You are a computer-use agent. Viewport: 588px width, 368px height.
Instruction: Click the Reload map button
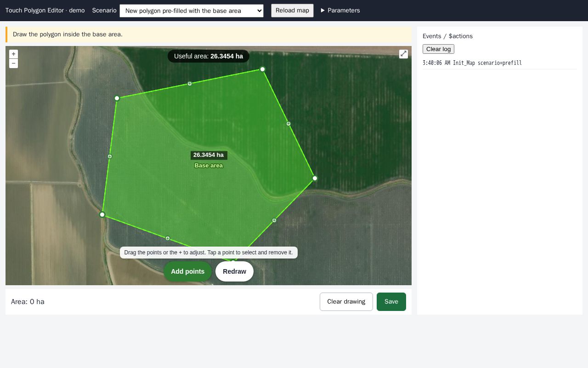pos(292,11)
